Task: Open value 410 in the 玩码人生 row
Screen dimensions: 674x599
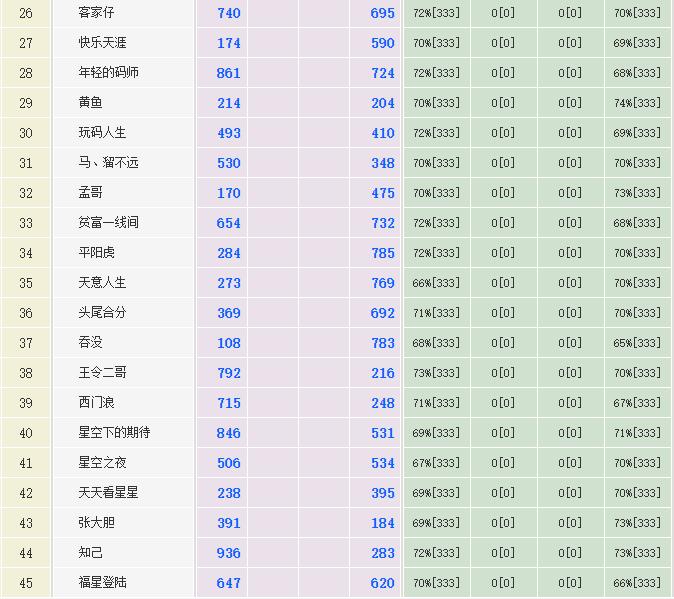Action: [382, 133]
